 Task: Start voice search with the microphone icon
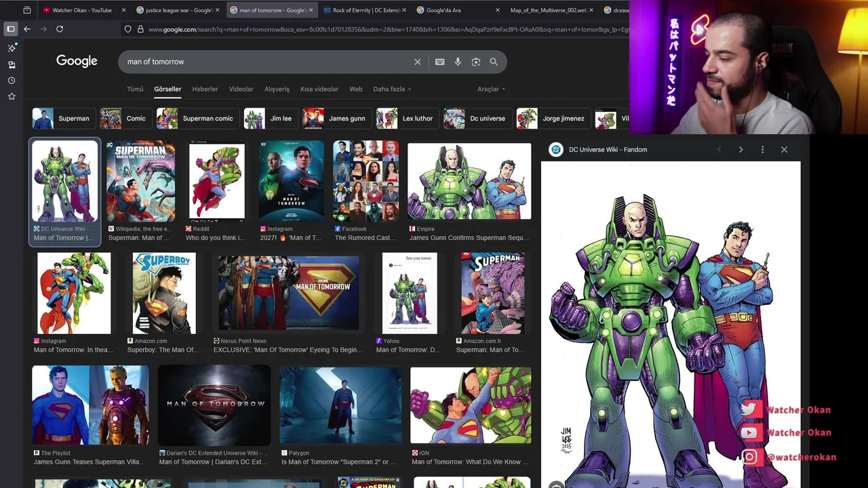point(458,62)
